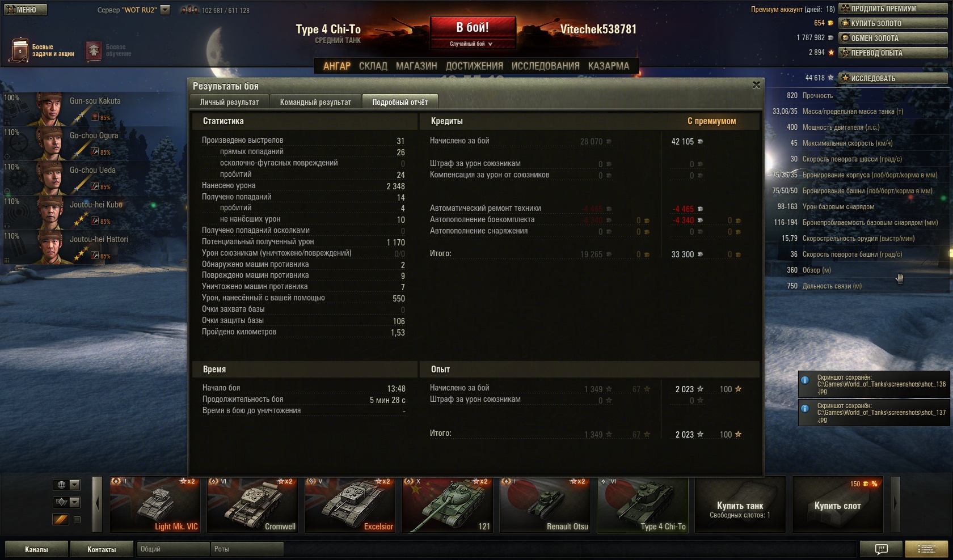Select the Cromwell tank in the carousel

(x=252, y=504)
